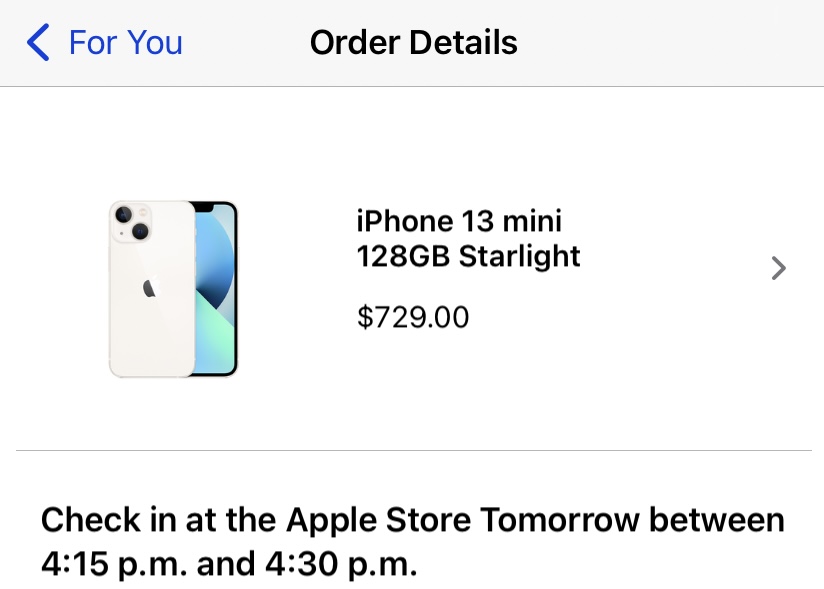This screenshot has width=824, height=589.
Task: Expand product row with right chevron
Action: [x=779, y=268]
